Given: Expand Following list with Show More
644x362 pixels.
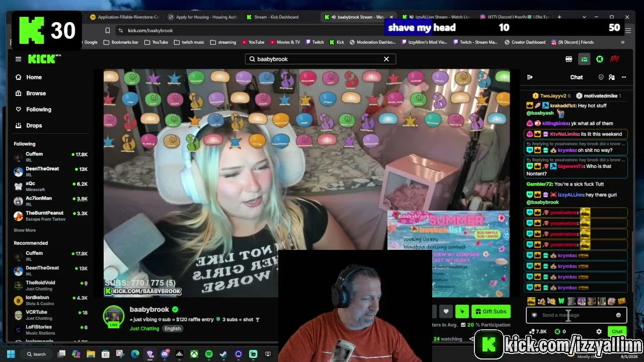Looking at the screenshot, I should tap(25, 230).
